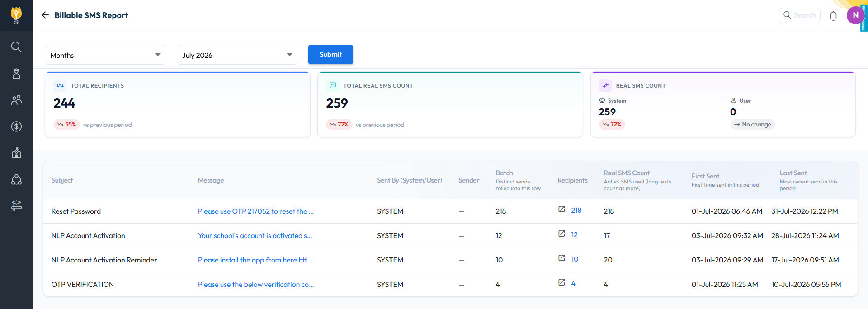Click the dollar finance icon in the sidebar
Image resolution: width=868 pixels, height=309 pixels.
click(x=16, y=126)
